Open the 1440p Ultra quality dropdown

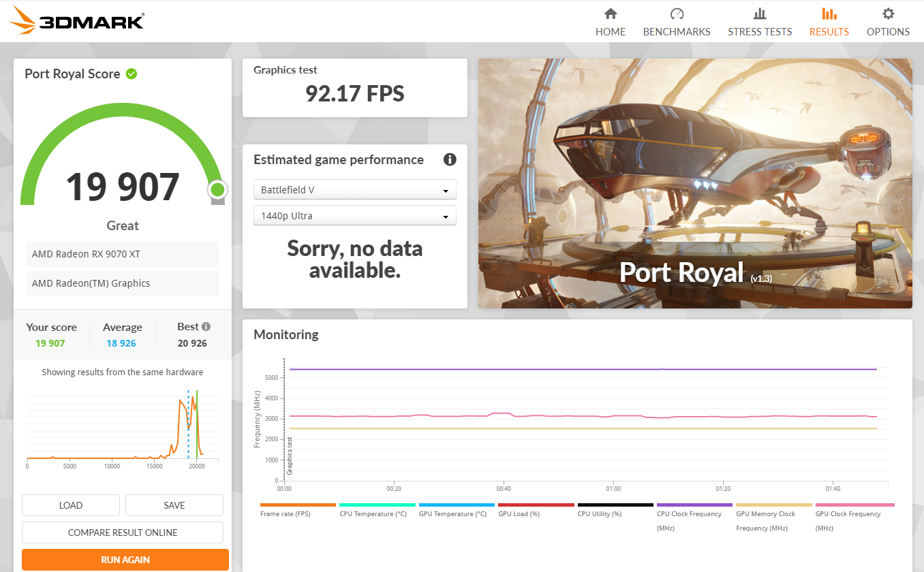[x=354, y=215]
